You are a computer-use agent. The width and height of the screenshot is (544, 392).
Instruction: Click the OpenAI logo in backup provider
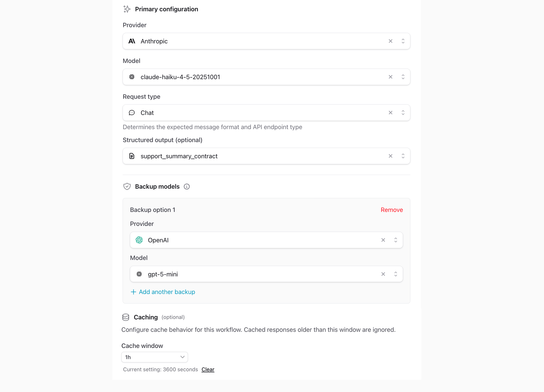point(139,240)
